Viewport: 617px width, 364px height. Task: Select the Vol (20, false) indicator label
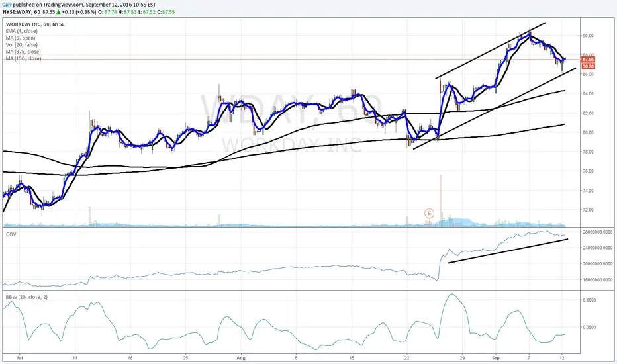click(23, 45)
